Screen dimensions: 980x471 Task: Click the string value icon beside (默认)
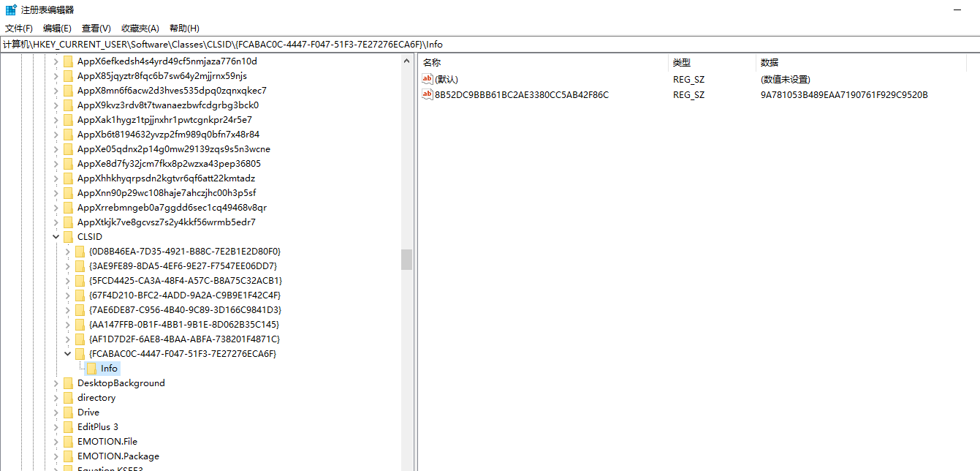pyautogui.click(x=428, y=79)
